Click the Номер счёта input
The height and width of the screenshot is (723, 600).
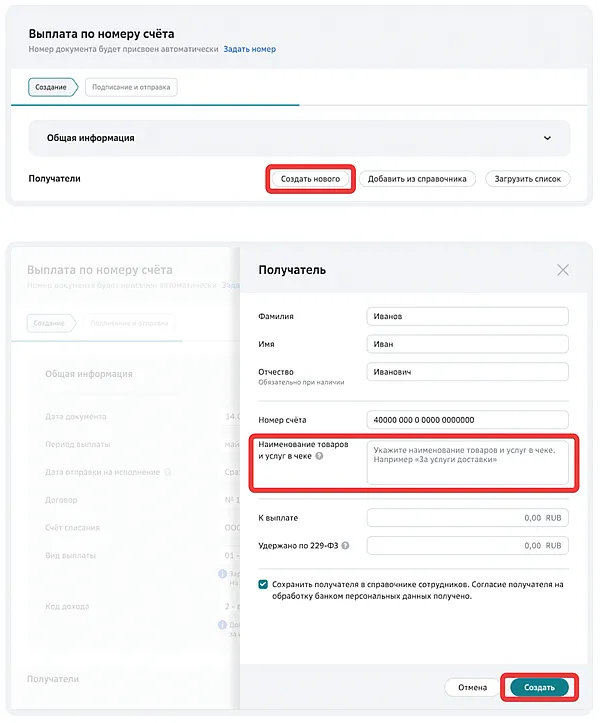(467, 419)
